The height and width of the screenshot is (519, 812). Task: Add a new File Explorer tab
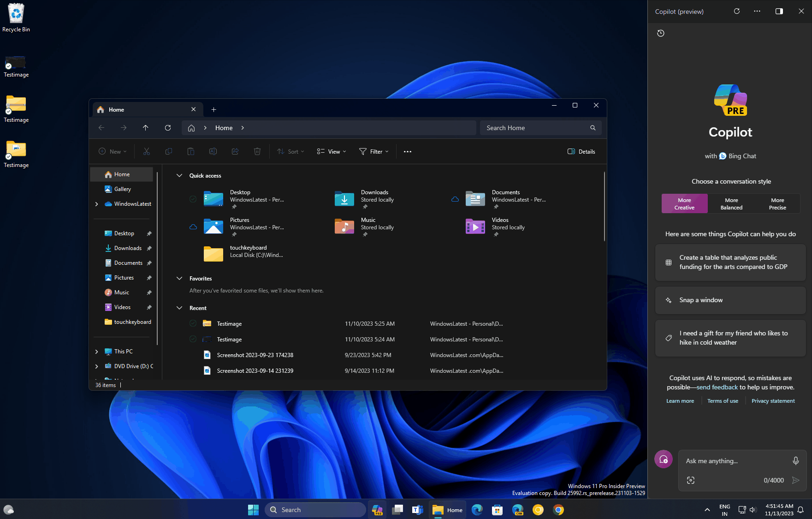point(213,109)
